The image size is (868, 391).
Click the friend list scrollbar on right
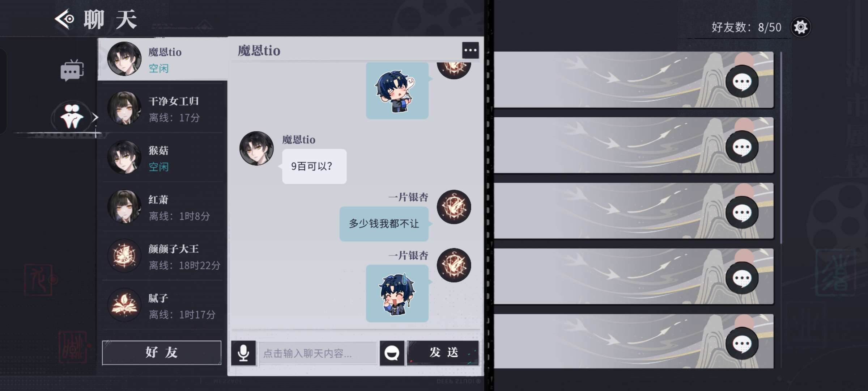781,148
